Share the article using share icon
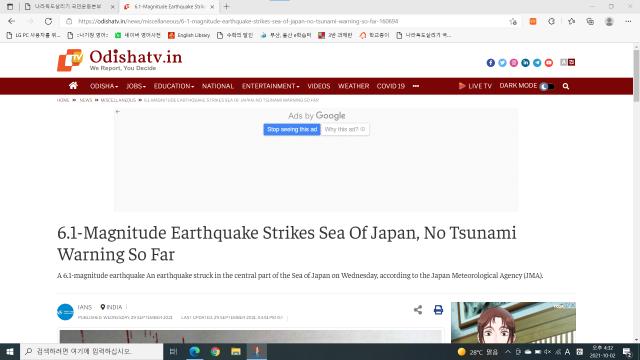 418,310
